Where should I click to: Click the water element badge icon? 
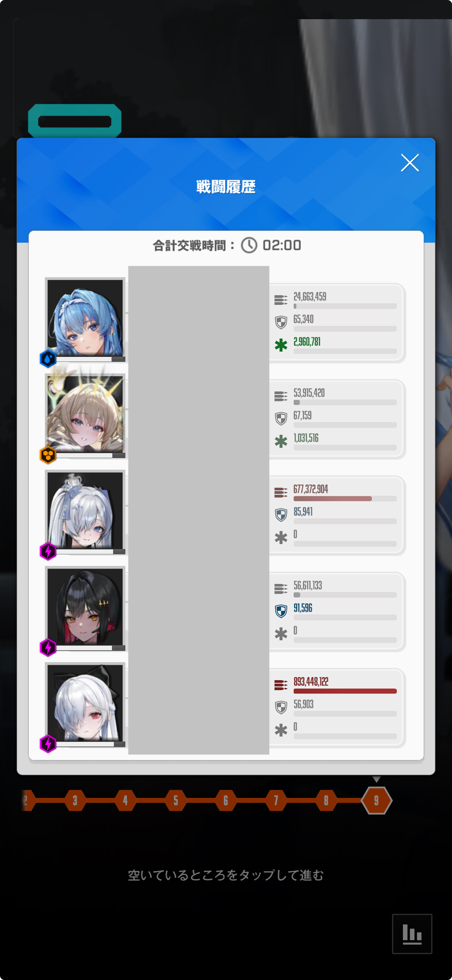coord(48,359)
